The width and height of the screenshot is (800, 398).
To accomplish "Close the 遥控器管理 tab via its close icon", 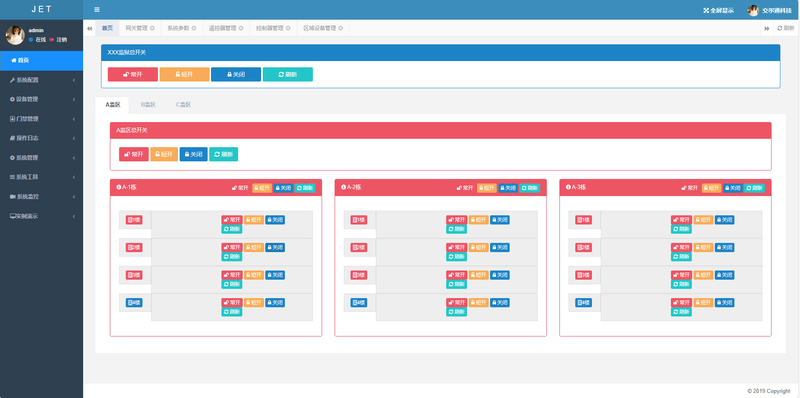I will click(241, 28).
